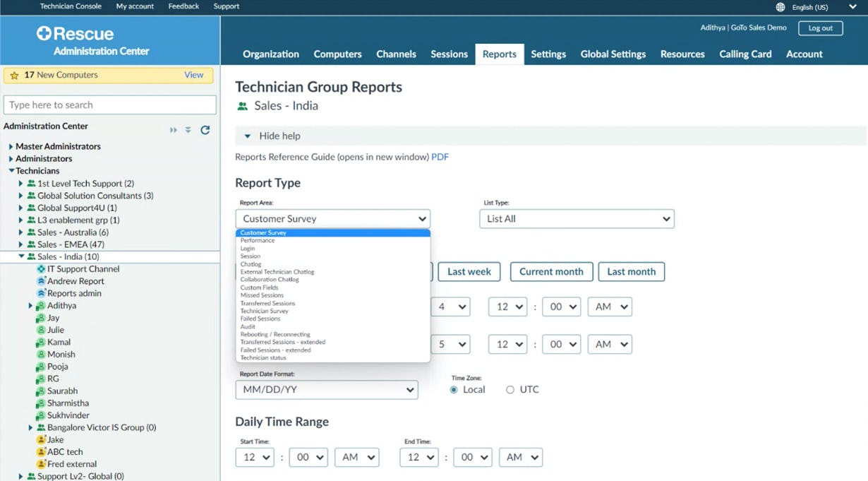Click the Pooja technician icon

pos(41,367)
